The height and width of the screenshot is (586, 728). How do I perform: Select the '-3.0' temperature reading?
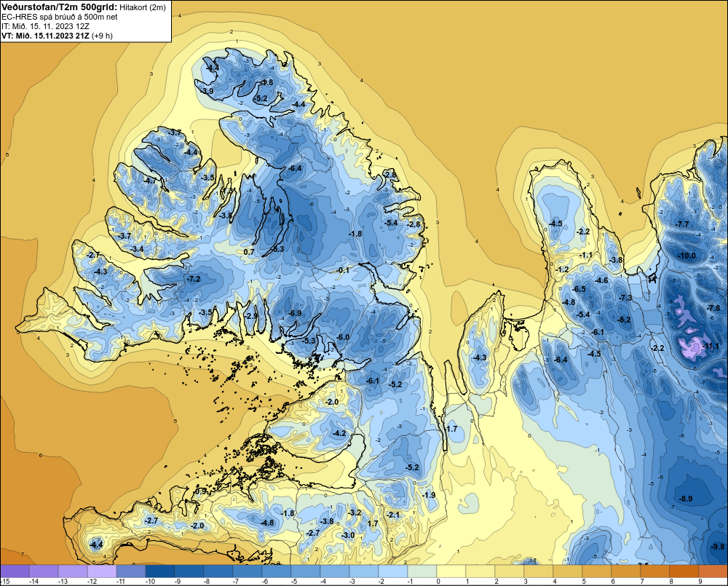(348, 535)
